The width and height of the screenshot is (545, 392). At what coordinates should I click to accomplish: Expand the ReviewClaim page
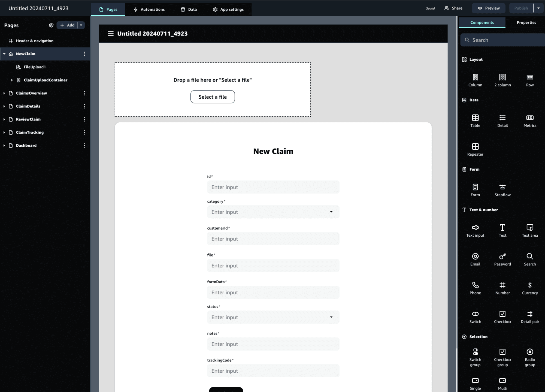tap(4, 119)
